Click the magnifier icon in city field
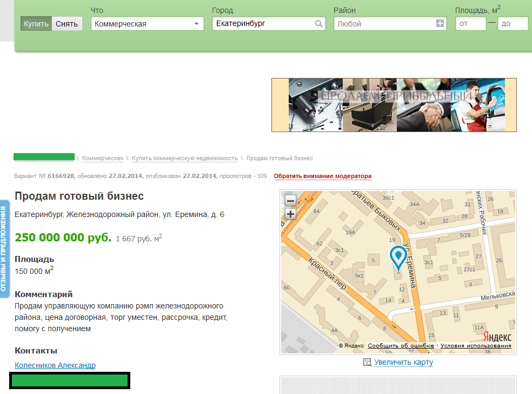Image resolution: width=532 pixels, height=394 pixels. click(319, 24)
